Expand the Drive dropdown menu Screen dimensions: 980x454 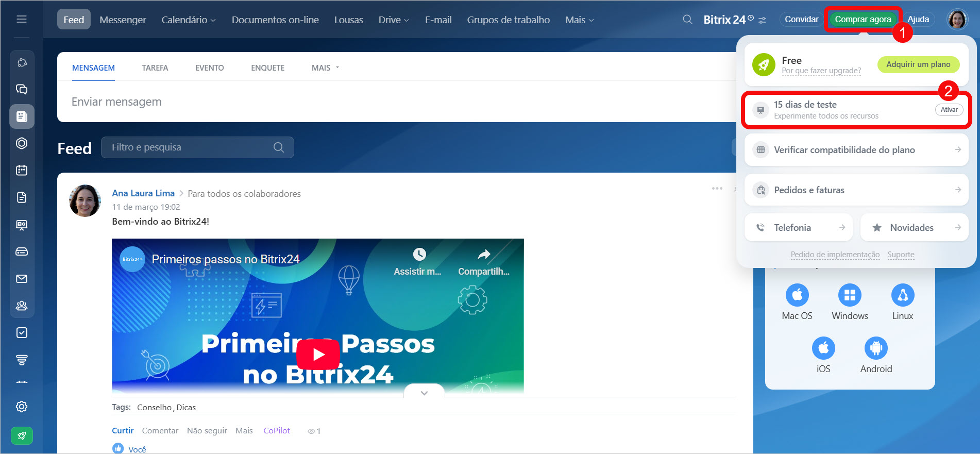coord(394,20)
